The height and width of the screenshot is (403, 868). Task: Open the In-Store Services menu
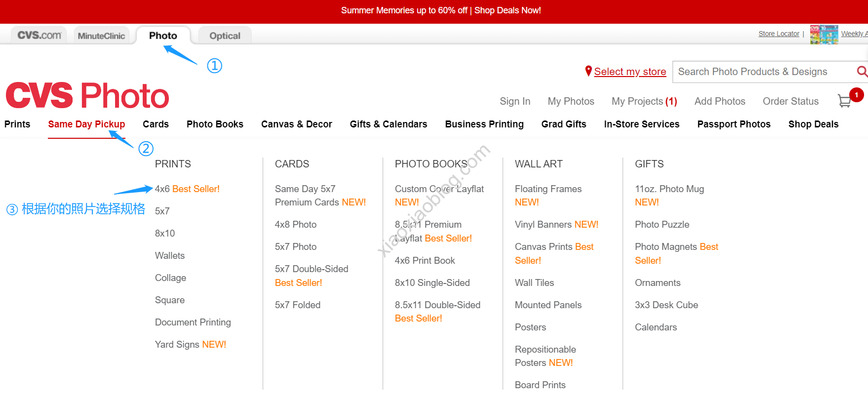click(642, 124)
